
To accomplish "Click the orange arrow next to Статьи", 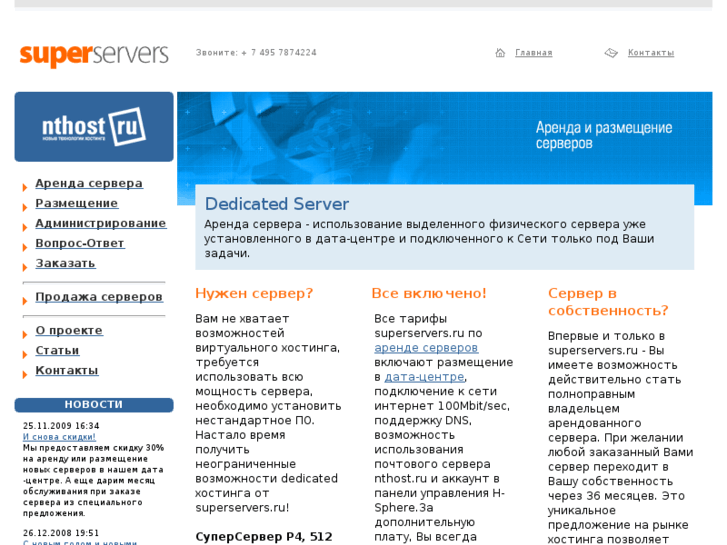I will (25, 354).
